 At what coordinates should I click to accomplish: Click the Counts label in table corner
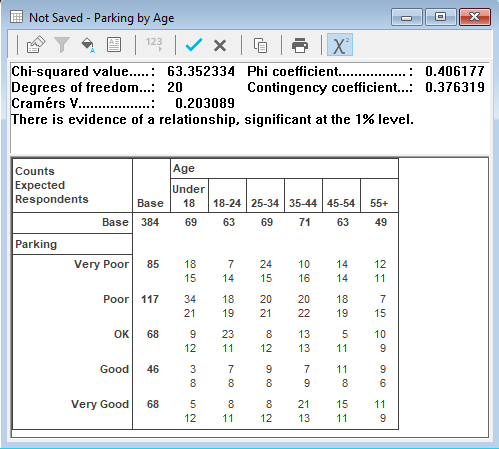(35, 171)
